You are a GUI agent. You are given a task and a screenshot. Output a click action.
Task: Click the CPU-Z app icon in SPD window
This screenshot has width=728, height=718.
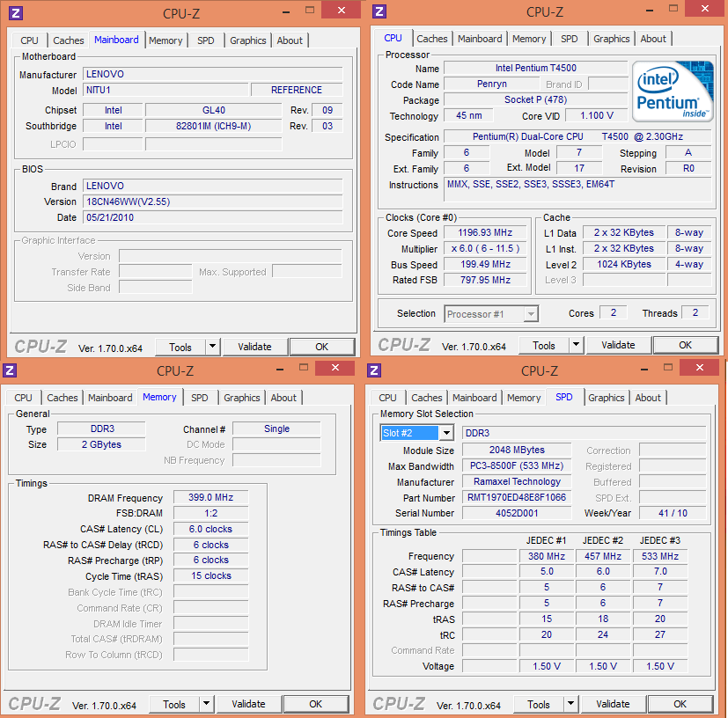(374, 370)
